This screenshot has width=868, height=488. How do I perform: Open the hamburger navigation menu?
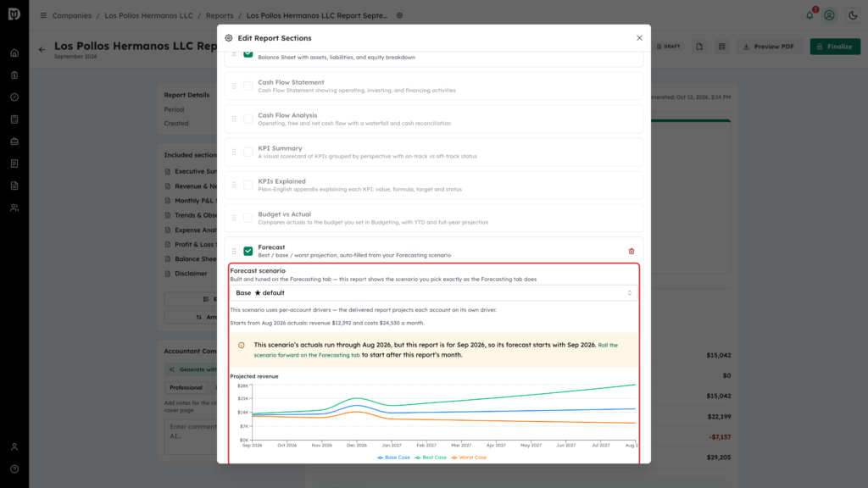(x=43, y=15)
